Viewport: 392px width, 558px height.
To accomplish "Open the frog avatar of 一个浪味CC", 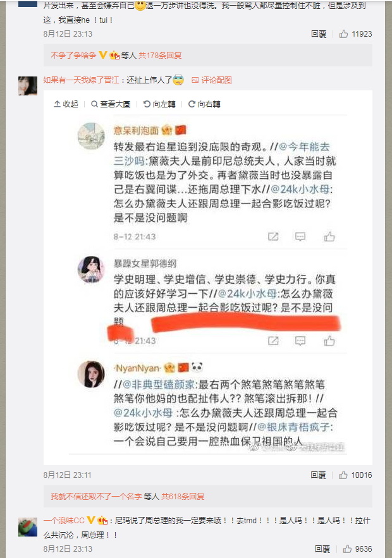I will click(28, 526).
